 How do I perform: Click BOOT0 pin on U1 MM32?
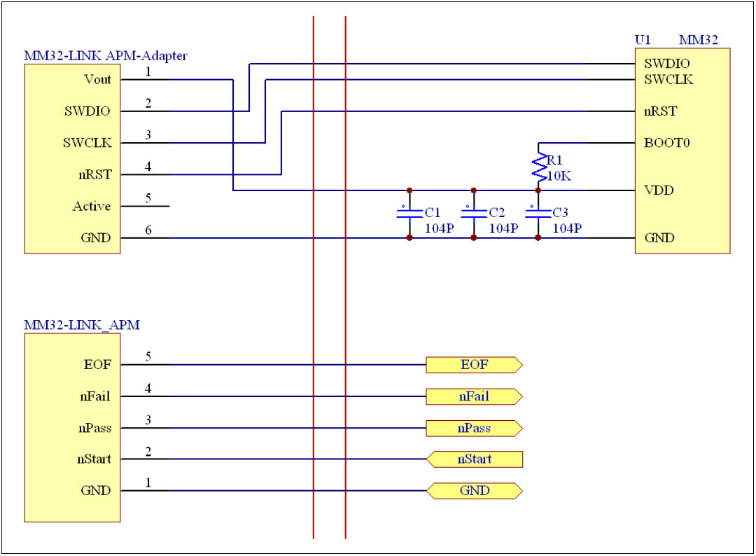click(x=667, y=143)
